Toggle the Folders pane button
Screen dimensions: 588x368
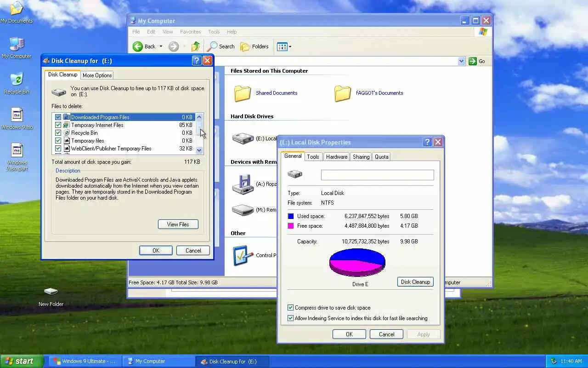[x=254, y=46]
